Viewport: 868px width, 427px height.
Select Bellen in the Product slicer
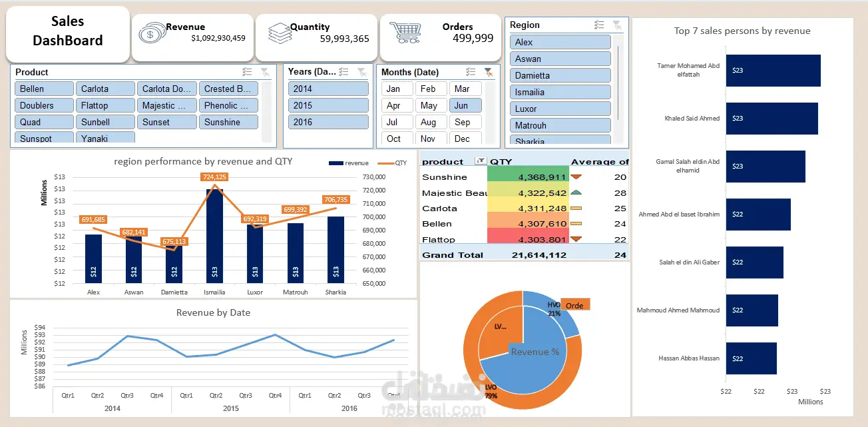44,89
